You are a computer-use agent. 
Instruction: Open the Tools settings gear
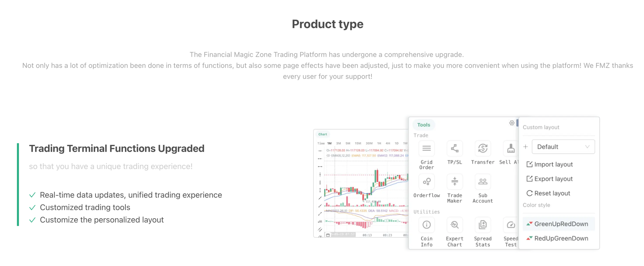tap(512, 123)
